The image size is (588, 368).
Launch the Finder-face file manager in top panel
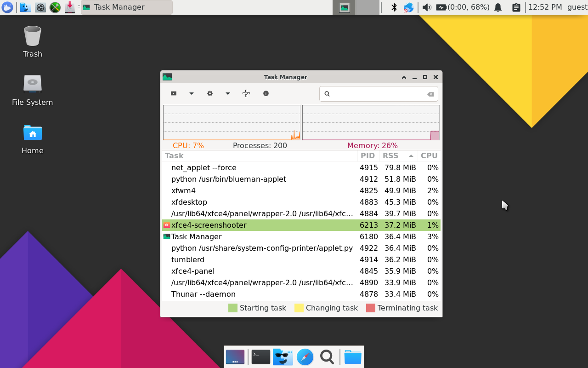coord(26,7)
